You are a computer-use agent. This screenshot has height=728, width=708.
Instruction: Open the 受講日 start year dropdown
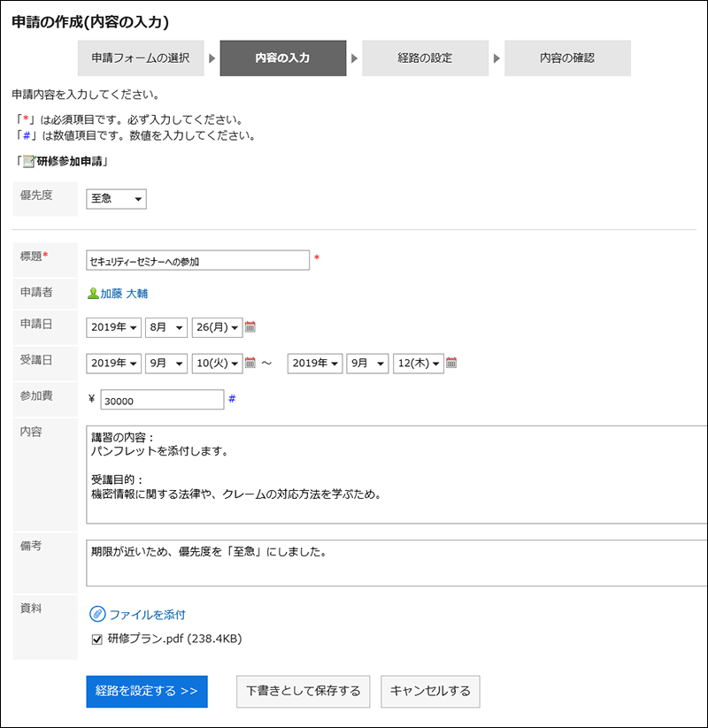(114, 363)
